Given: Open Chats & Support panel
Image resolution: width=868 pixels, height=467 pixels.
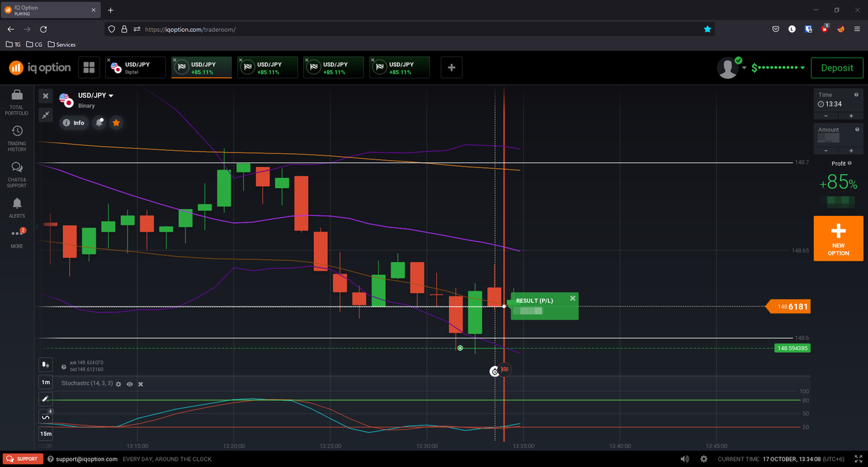Looking at the screenshot, I should coord(17,175).
